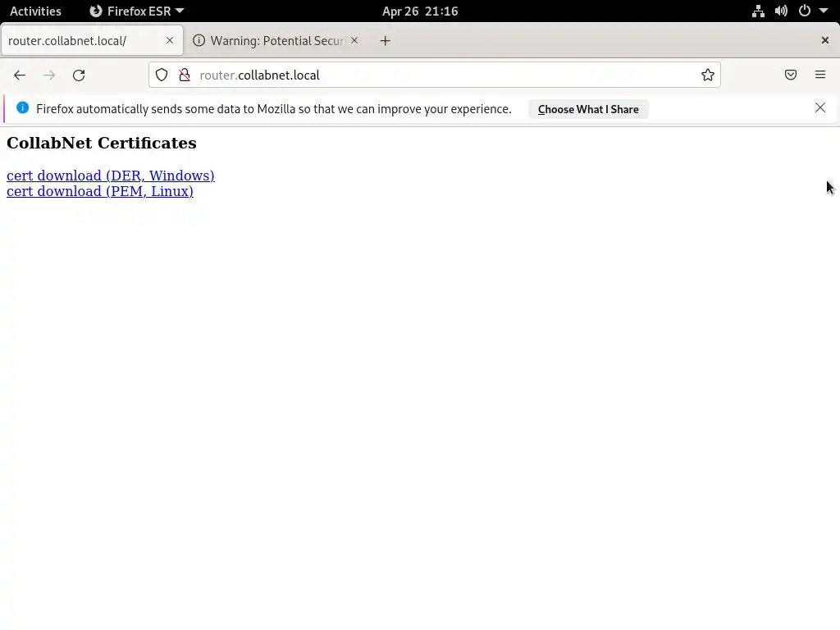Click the network status icon
This screenshot has width=840, height=630.
point(758,11)
